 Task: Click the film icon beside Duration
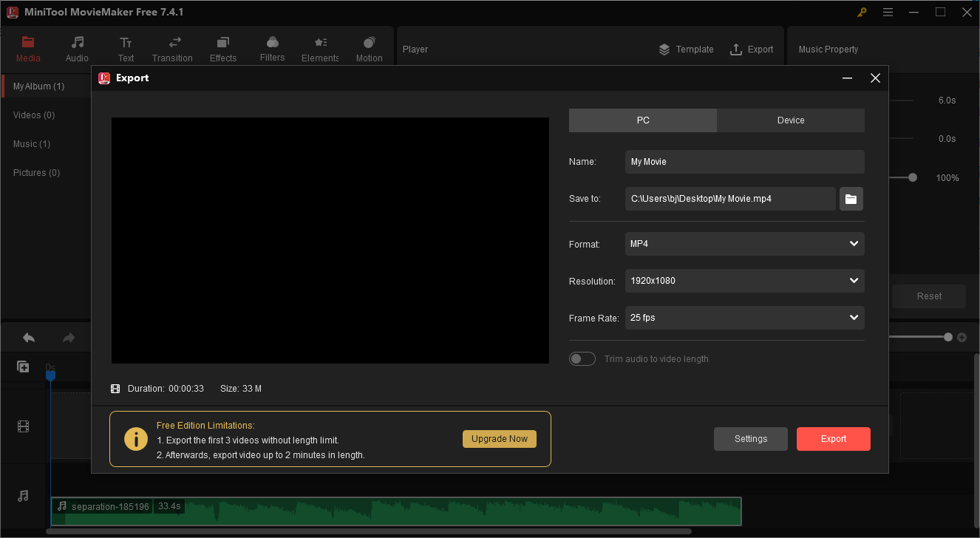115,389
